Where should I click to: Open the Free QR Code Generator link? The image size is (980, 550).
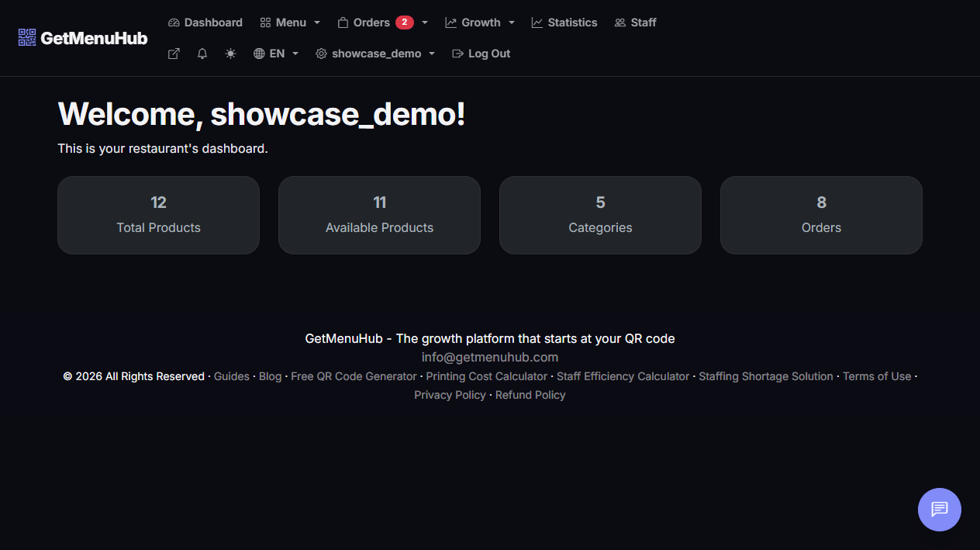354,376
